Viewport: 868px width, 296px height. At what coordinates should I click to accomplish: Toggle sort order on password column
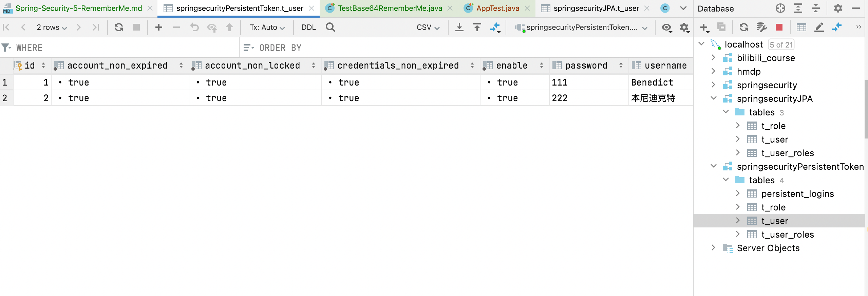click(621, 65)
